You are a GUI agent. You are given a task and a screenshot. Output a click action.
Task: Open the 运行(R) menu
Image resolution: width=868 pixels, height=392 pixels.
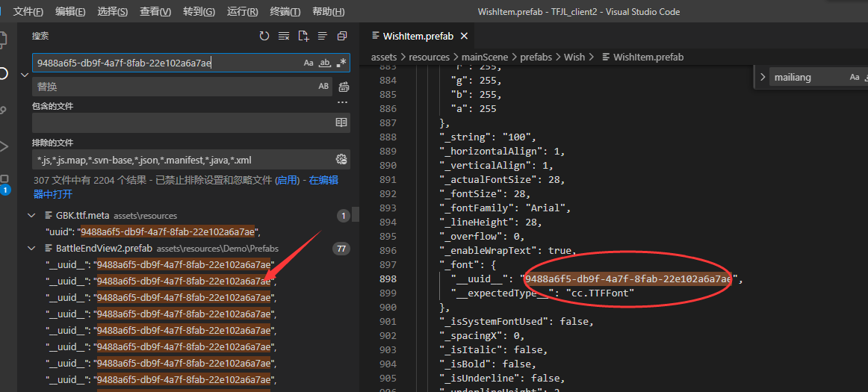click(x=243, y=12)
